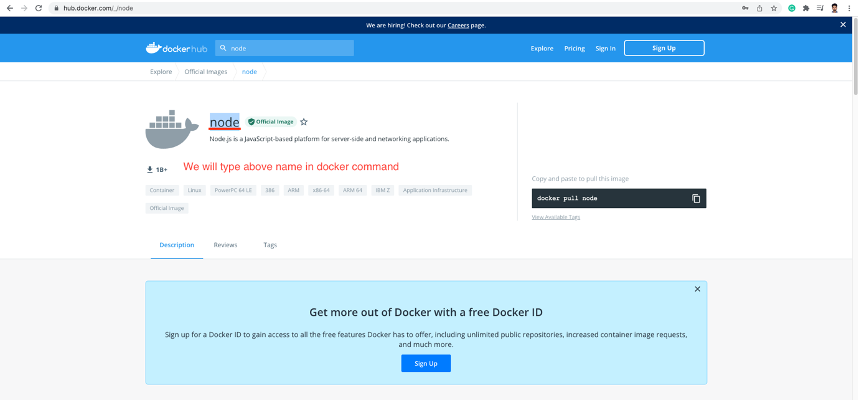
Task: Click Sign Up in promo box
Action: click(x=426, y=363)
